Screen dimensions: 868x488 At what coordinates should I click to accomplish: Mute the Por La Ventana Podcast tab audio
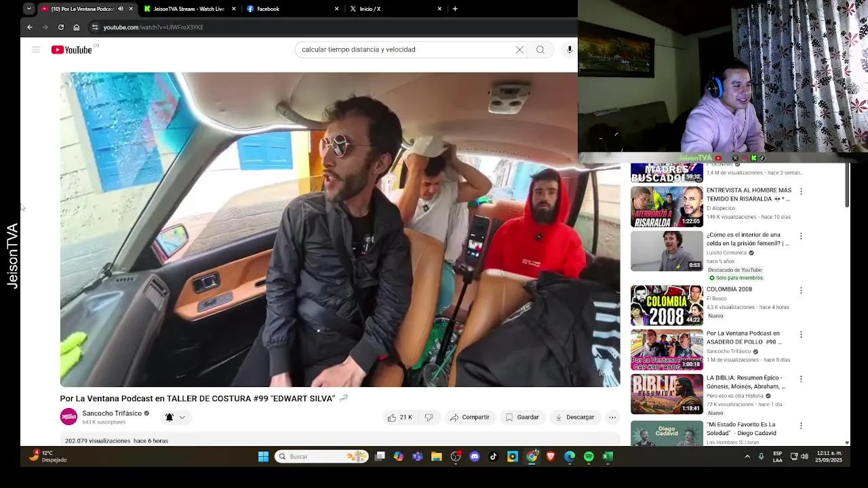click(x=121, y=9)
